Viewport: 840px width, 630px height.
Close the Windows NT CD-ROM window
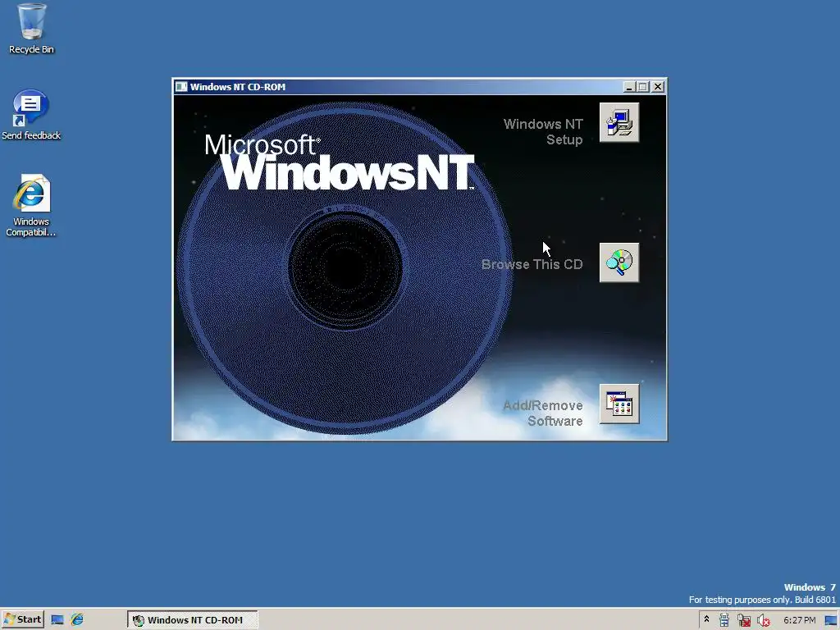(658, 87)
